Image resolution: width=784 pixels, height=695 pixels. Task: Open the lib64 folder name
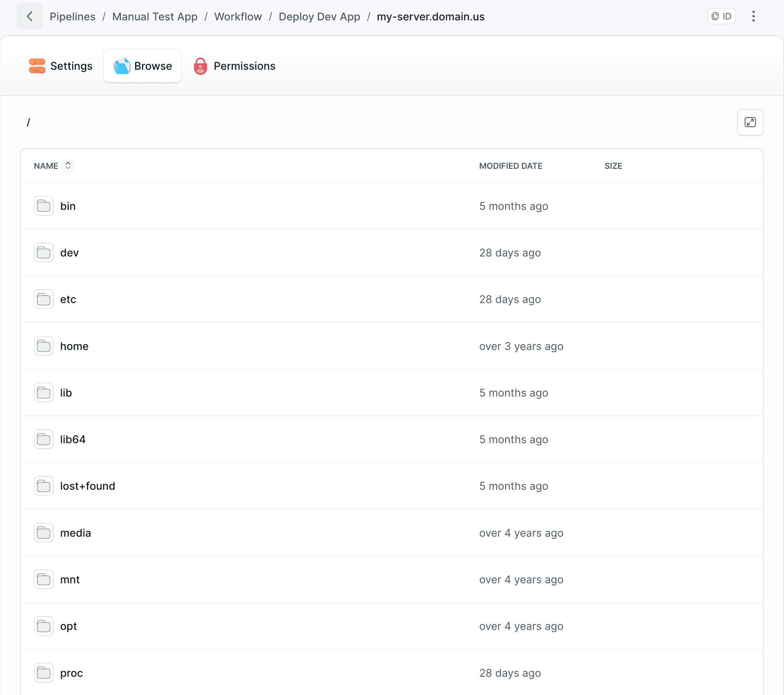[x=73, y=439]
